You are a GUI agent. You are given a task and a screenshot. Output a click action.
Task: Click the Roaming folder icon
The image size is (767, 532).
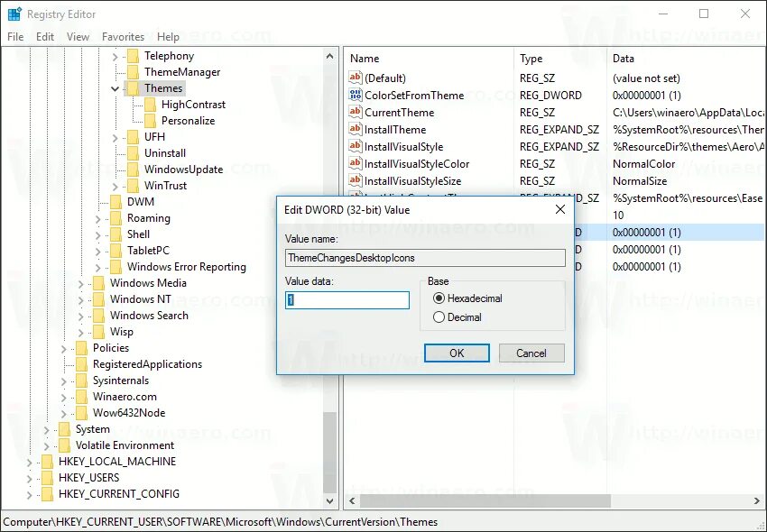pyautogui.click(x=116, y=218)
